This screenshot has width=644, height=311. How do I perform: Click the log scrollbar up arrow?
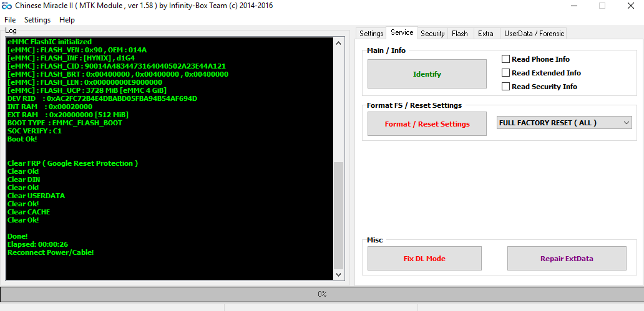(x=338, y=42)
